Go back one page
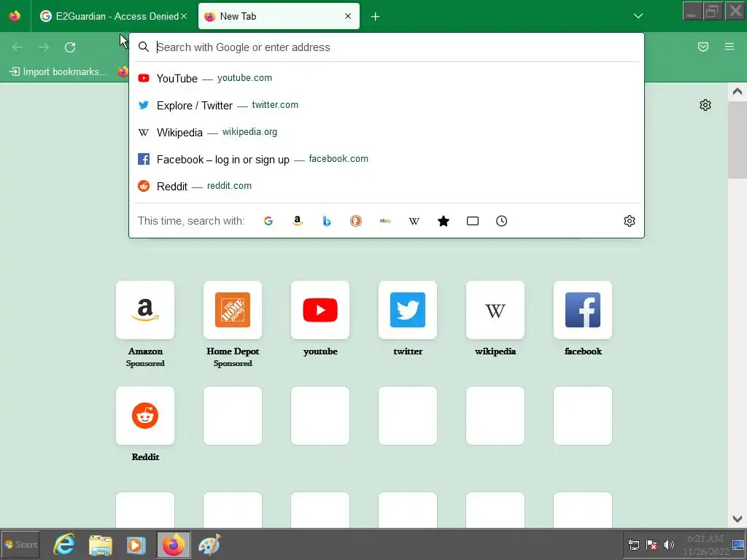Screen dimensions: 747x560 point(18,47)
